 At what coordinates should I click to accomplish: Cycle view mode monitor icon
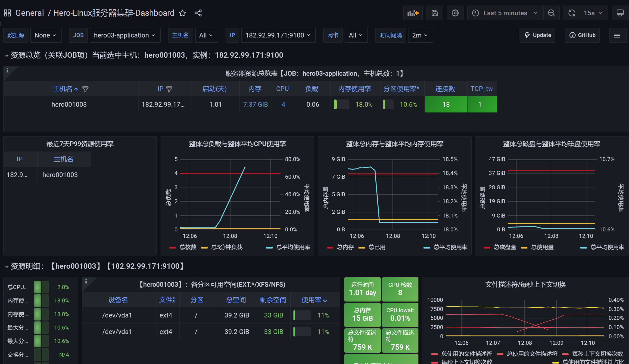(620, 13)
